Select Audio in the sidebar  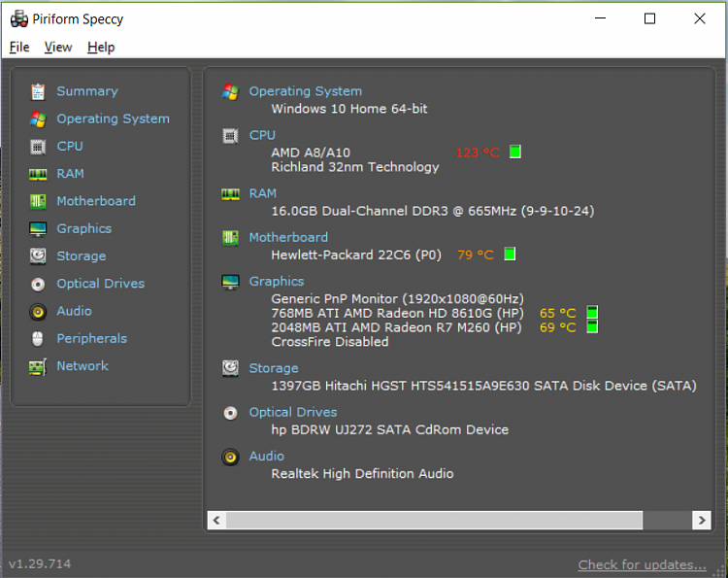point(74,311)
